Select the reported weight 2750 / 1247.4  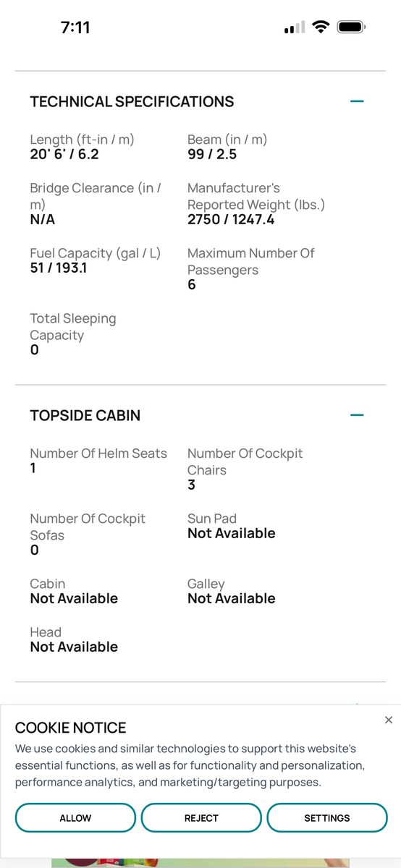tap(231, 219)
